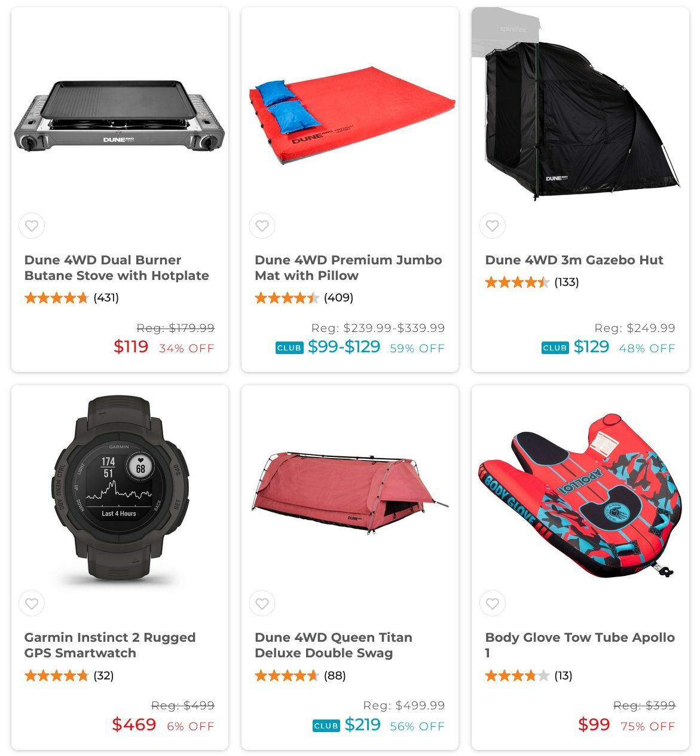Screen dimensions: 700x756
Task: Save Dune 4WD 3m Gazebo Hut to wishlist
Action: (x=493, y=226)
